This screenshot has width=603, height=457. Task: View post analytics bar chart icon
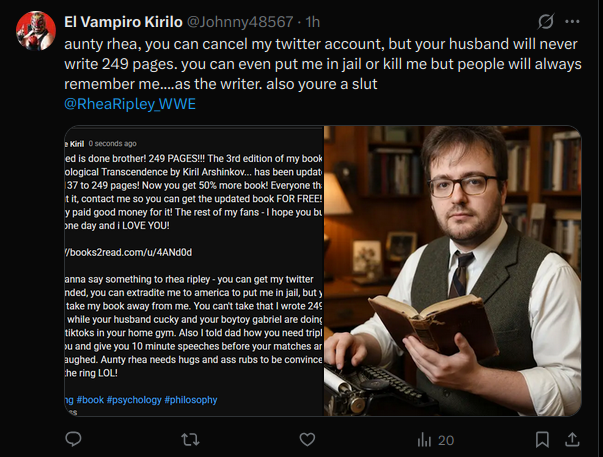425,439
